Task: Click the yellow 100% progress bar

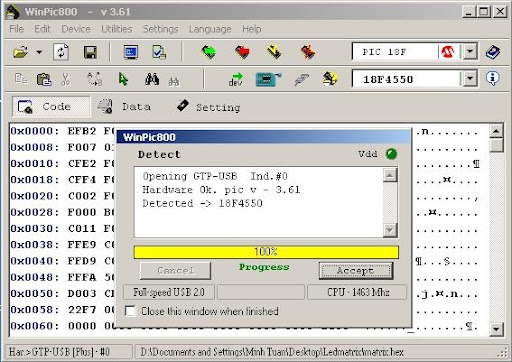Action: 266,252
